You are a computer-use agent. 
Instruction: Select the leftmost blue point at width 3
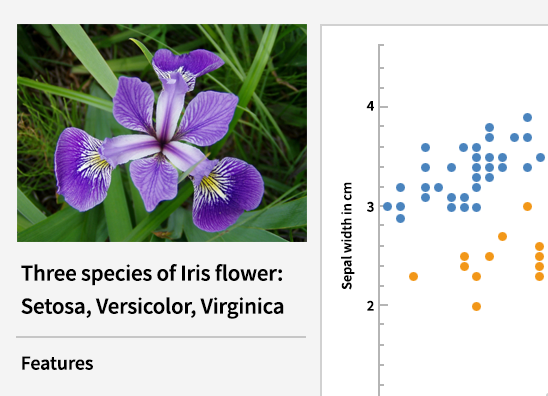tap(387, 207)
